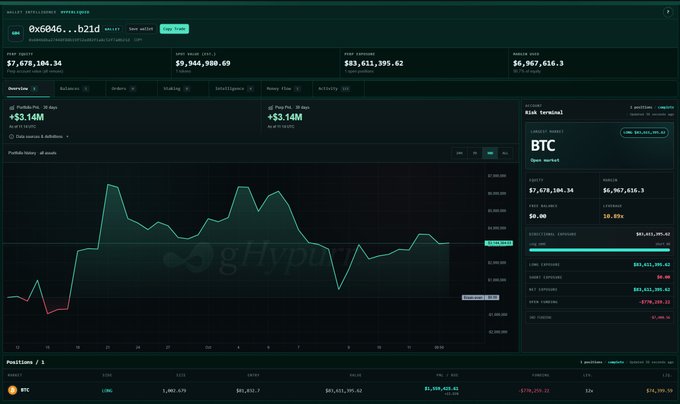Click the Free Balance $0.00 value
This screenshot has width=680, height=404.
[538, 216]
